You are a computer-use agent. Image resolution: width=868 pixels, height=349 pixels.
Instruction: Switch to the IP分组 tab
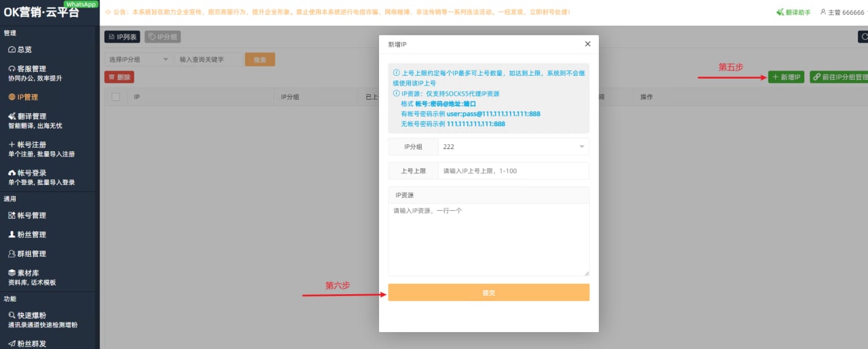163,37
